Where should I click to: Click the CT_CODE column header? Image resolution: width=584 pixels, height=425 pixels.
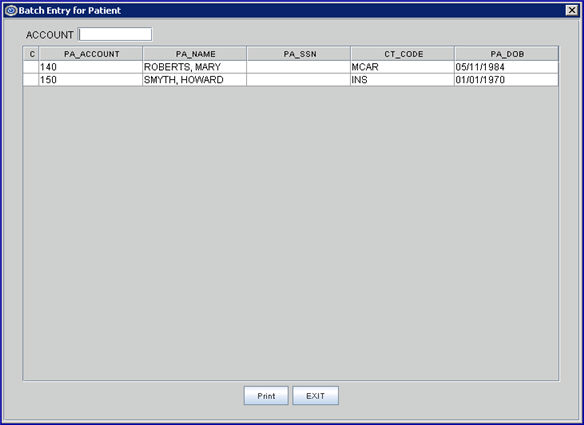(x=403, y=54)
